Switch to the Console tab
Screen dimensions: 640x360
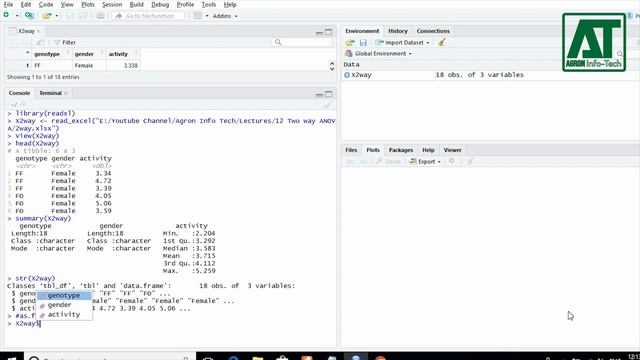19,93
